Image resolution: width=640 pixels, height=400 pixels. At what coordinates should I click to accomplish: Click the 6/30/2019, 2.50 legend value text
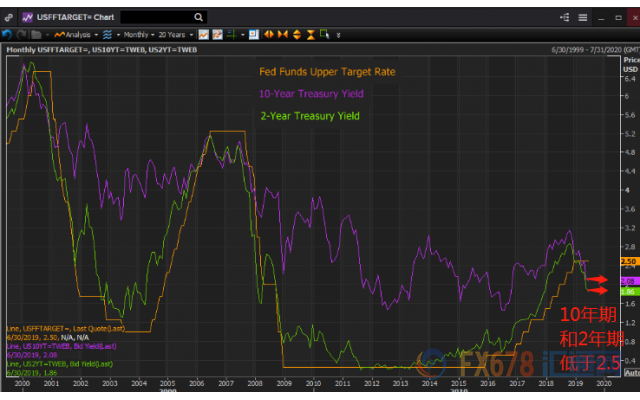click(32, 338)
